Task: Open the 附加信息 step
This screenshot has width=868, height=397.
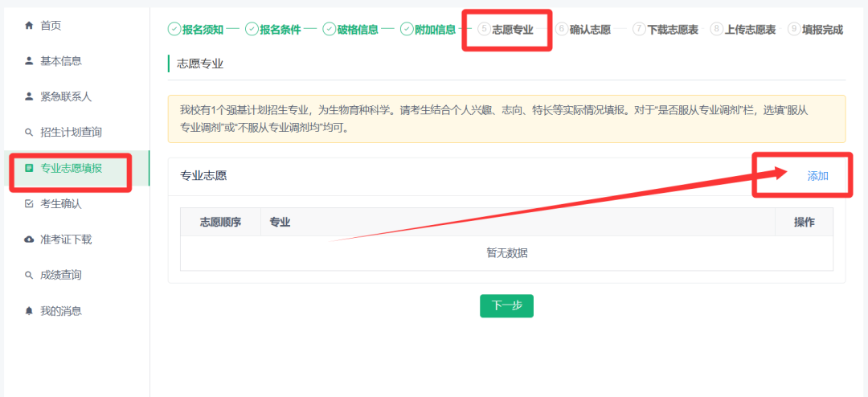Action: coord(428,30)
